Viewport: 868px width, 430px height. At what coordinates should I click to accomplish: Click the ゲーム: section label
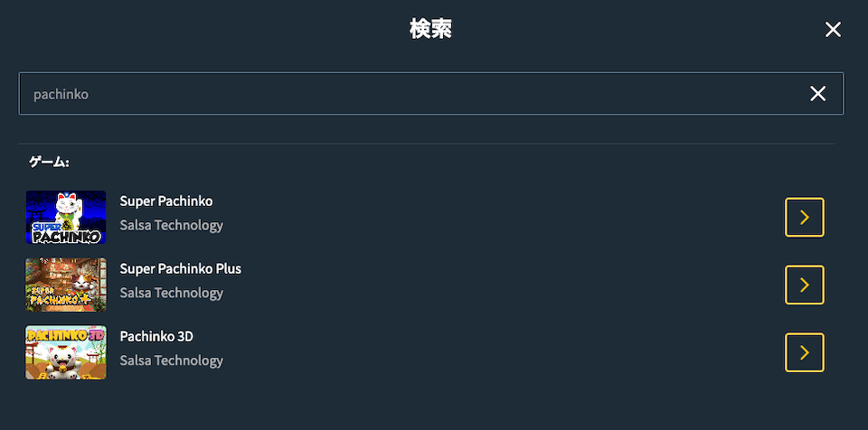(x=49, y=162)
